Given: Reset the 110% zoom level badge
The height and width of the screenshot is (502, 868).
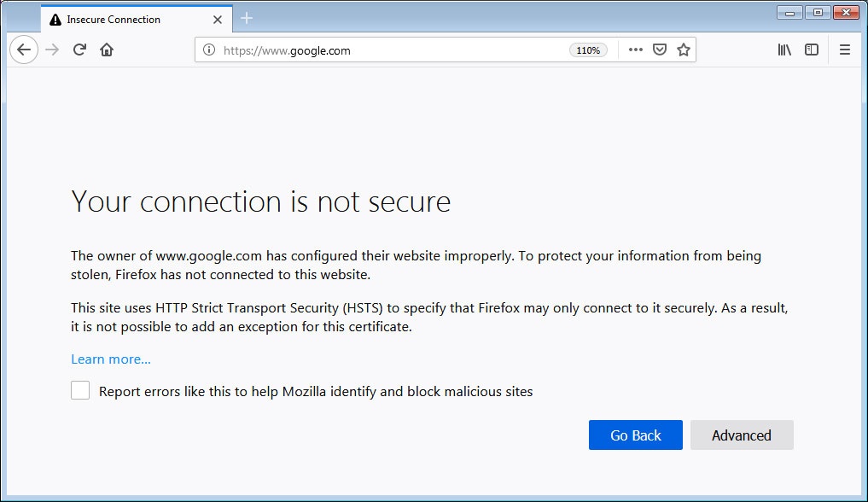Looking at the screenshot, I should pos(588,50).
